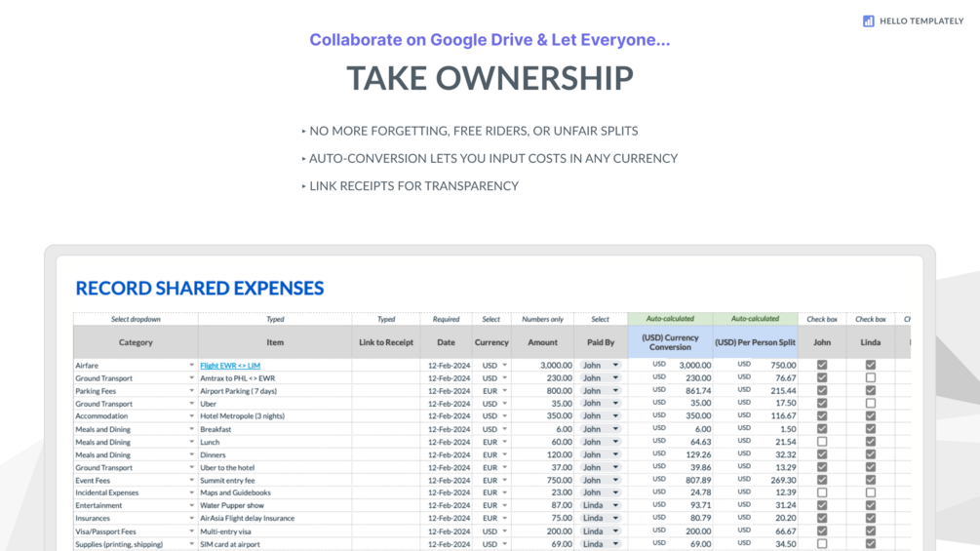Image resolution: width=980 pixels, height=551 pixels.
Task: Open Parking Fees category dropdown arrow
Action: [191, 390]
